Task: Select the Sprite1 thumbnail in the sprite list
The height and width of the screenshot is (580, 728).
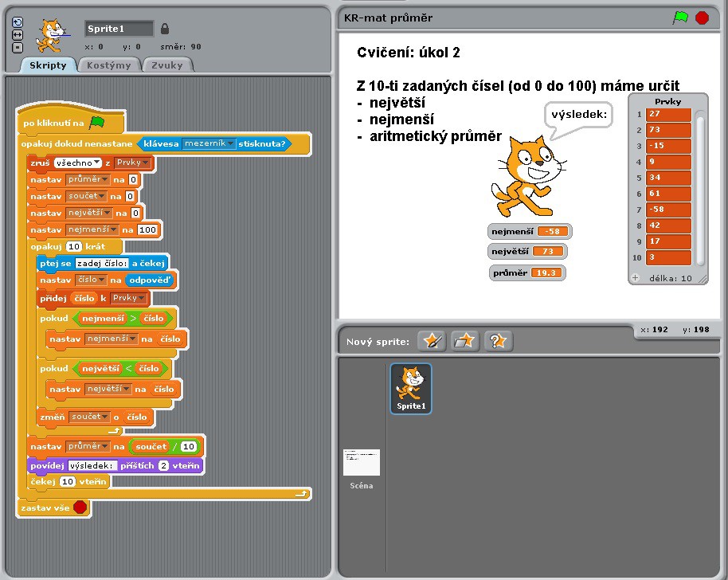Action: pos(411,388)
